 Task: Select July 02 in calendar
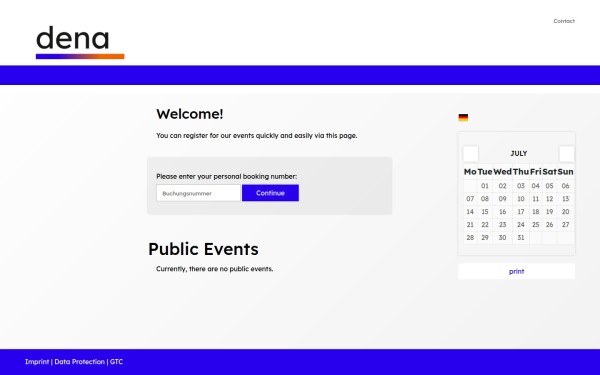502,186
